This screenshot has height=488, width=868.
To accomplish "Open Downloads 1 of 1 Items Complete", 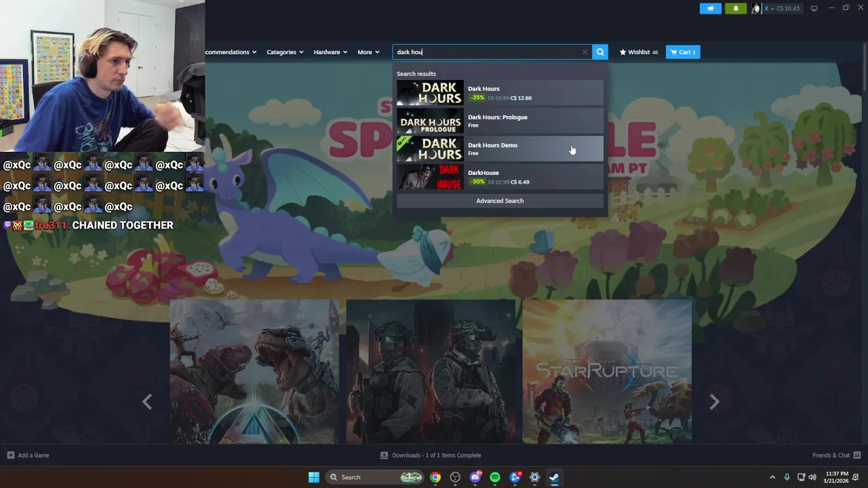I will click(x=437, y=455).
